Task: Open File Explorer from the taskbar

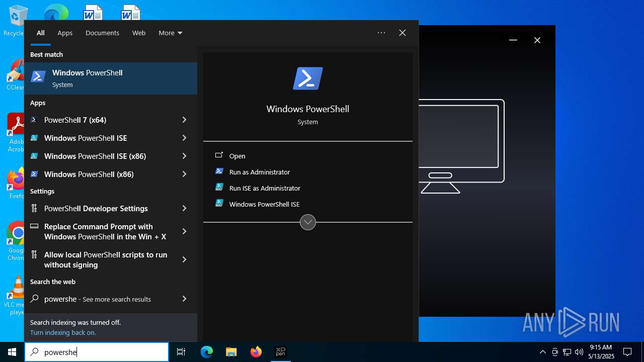Action: tap(231, 352)
